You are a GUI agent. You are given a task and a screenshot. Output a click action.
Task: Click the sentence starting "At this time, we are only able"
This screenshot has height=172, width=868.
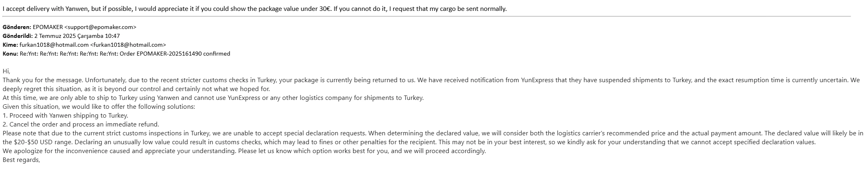213,98
